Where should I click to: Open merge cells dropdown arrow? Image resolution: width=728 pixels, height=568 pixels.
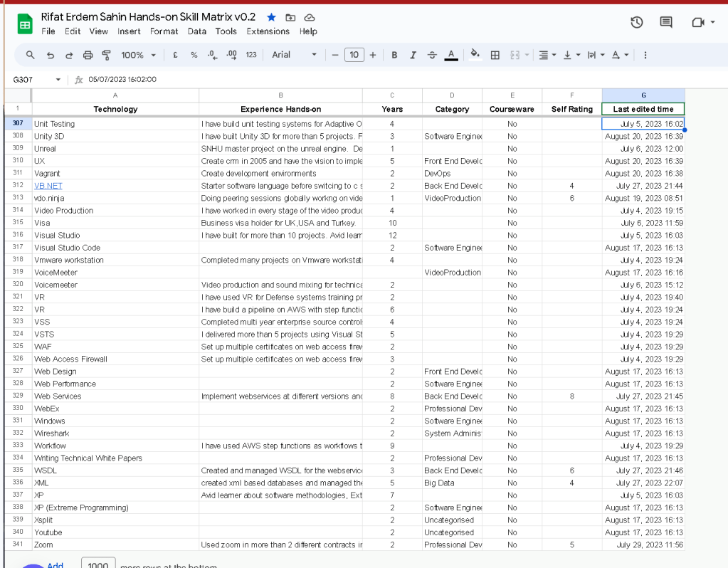coord(527,55)
